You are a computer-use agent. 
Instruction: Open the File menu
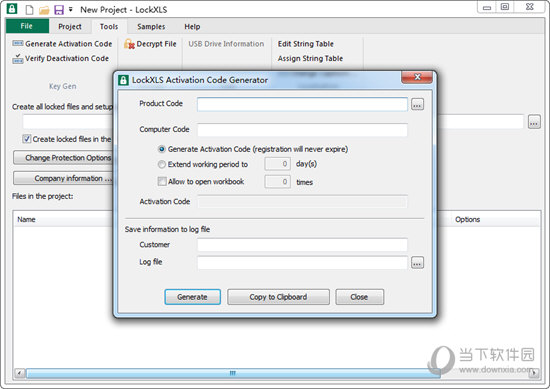(x=27, y=26)
